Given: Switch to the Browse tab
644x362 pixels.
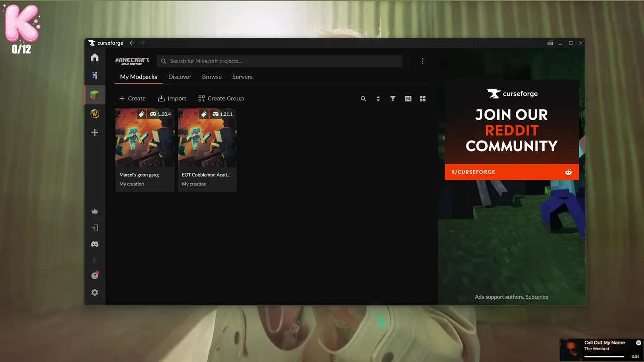Looking at the screenshot, I should tap(212, 77).
